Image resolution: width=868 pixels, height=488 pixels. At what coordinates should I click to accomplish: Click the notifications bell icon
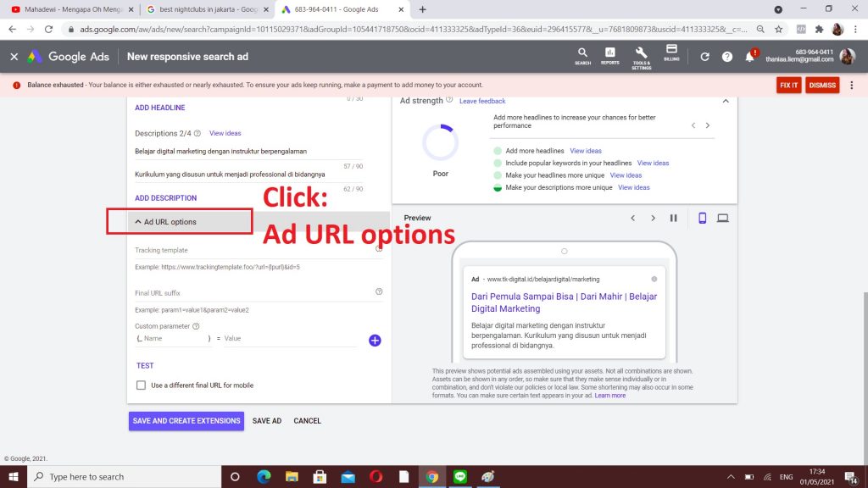pyautogui.click(x=749, y=57)
